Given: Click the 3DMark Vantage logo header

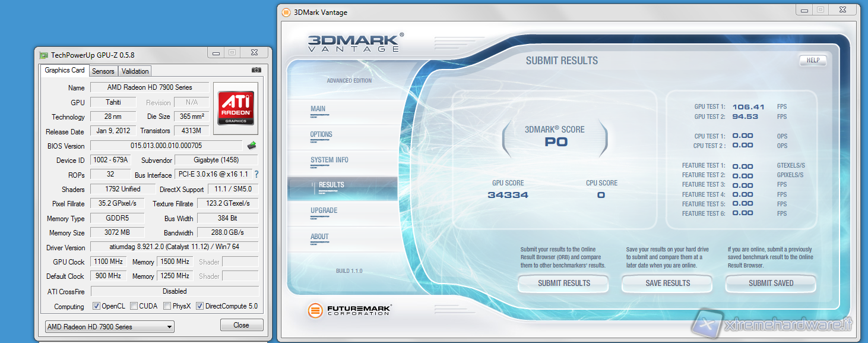Looking at the screenshot, I should [354, 43].
